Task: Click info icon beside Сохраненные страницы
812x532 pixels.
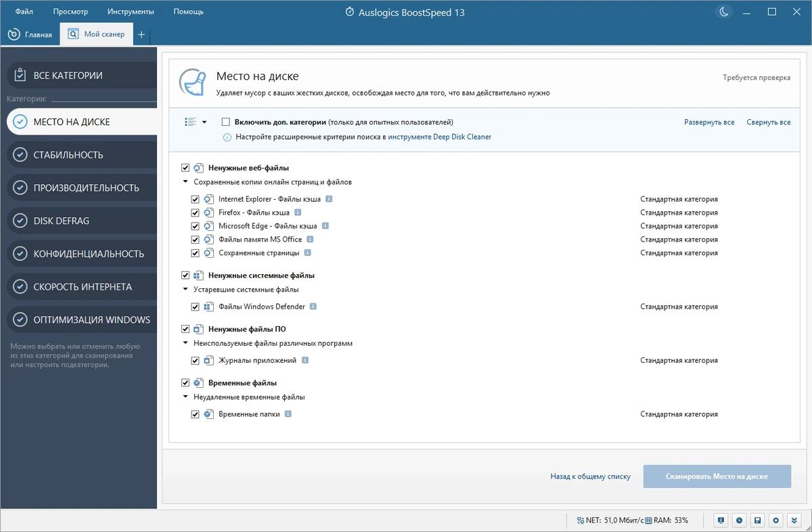Action: tap(307, 252)
